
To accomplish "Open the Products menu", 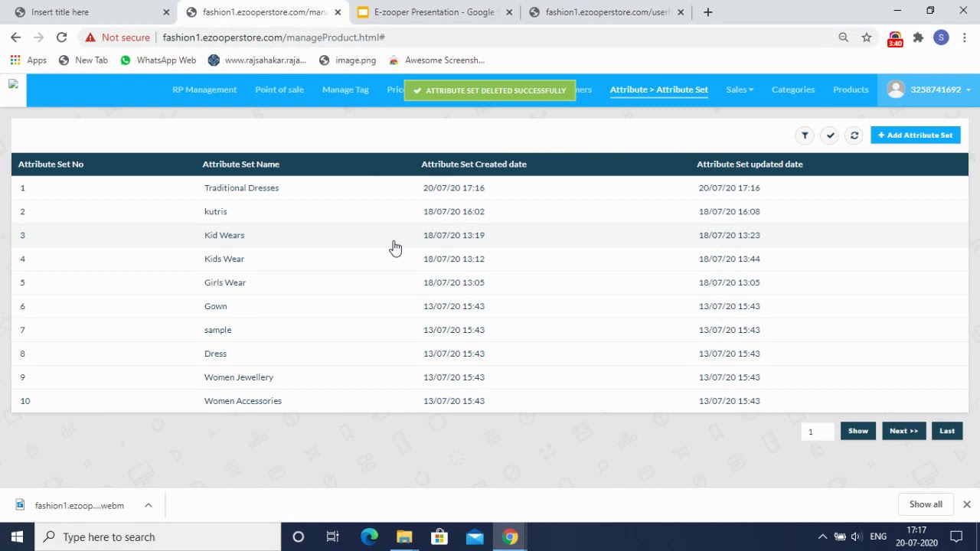I will coord(851,90).
